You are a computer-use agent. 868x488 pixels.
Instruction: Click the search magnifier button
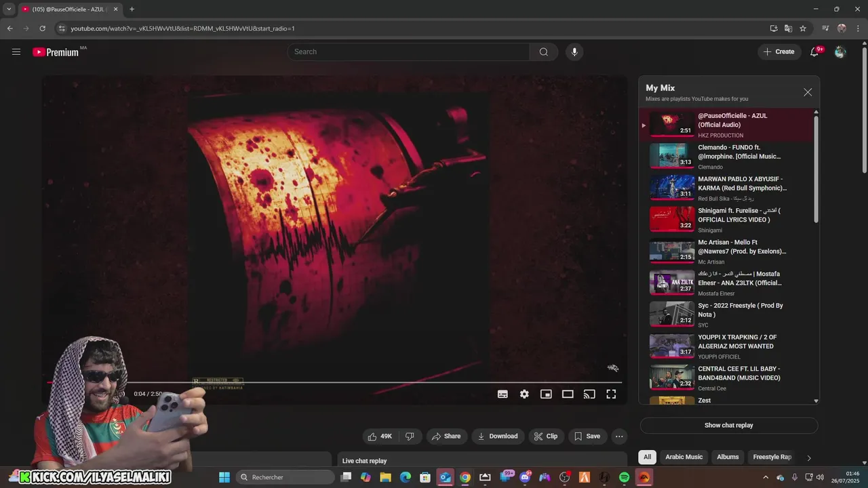544,52
